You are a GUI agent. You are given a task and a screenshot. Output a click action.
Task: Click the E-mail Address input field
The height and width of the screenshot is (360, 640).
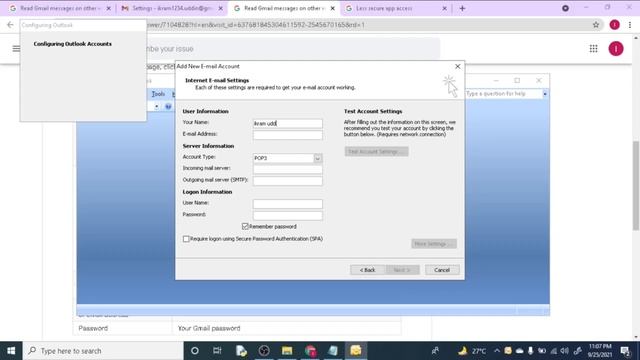pos(287,135)
